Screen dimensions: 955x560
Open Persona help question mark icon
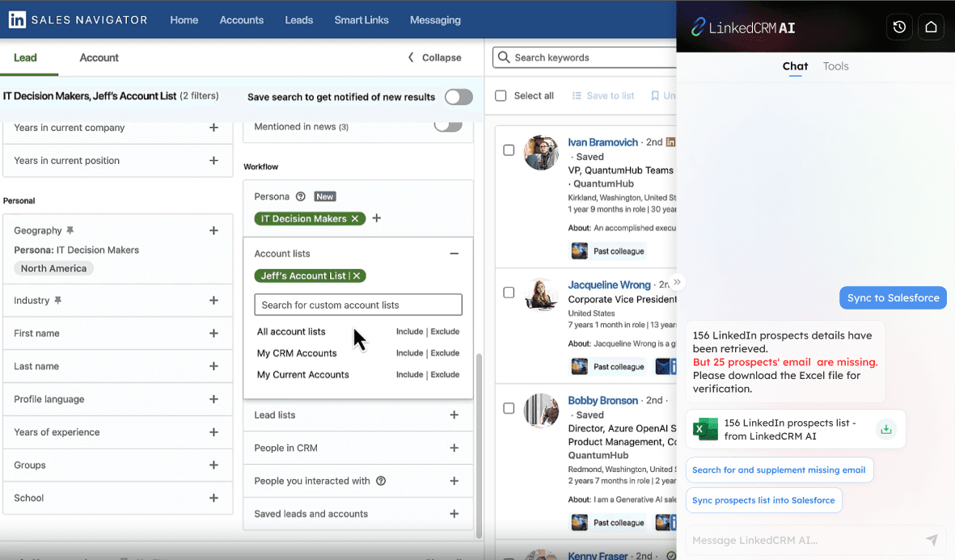click(x=300, y=196)
